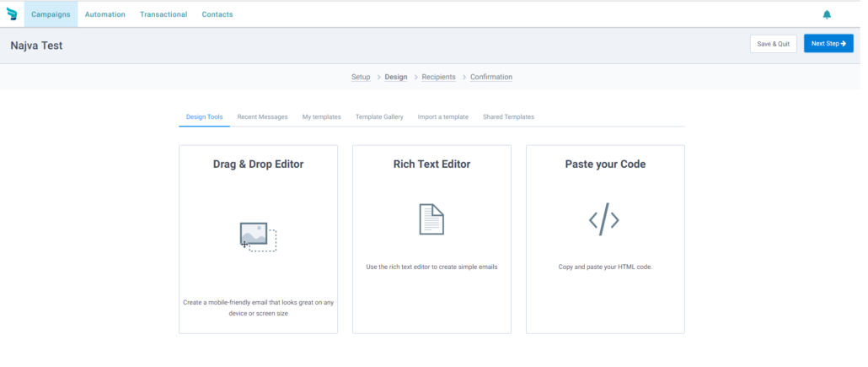Jump to the Confirmation step
The width and height of the screenshot is (868, 367).
click(491, 77)
